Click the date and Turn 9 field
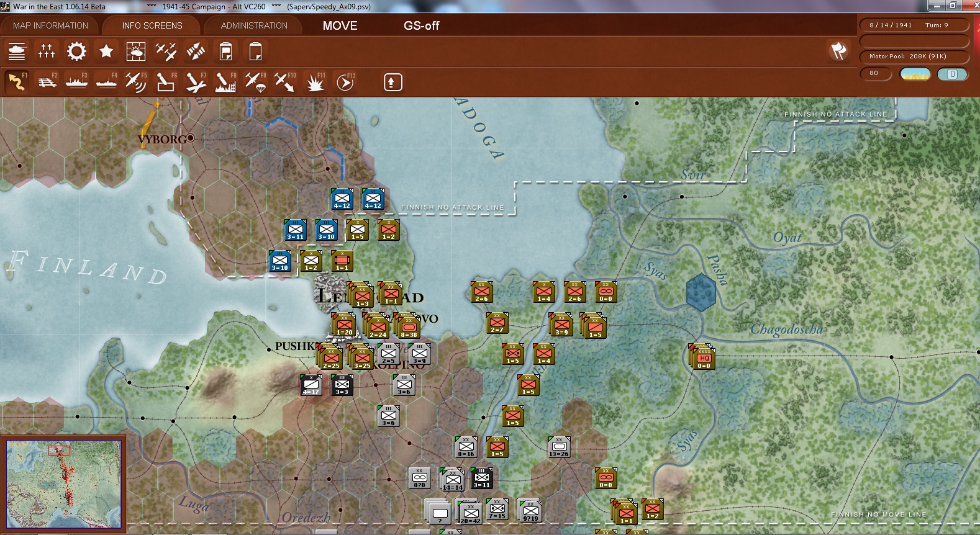The width and height of the screenshot is (980, 535). pos(914,25)
